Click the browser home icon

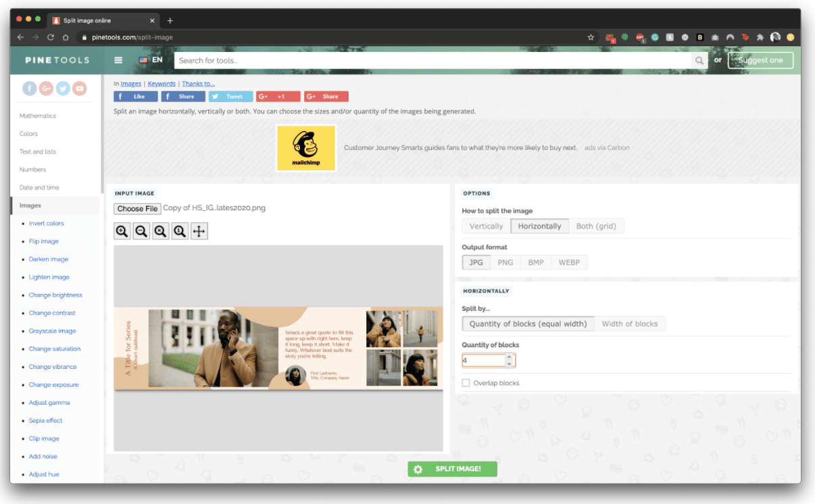pos(66,37)
